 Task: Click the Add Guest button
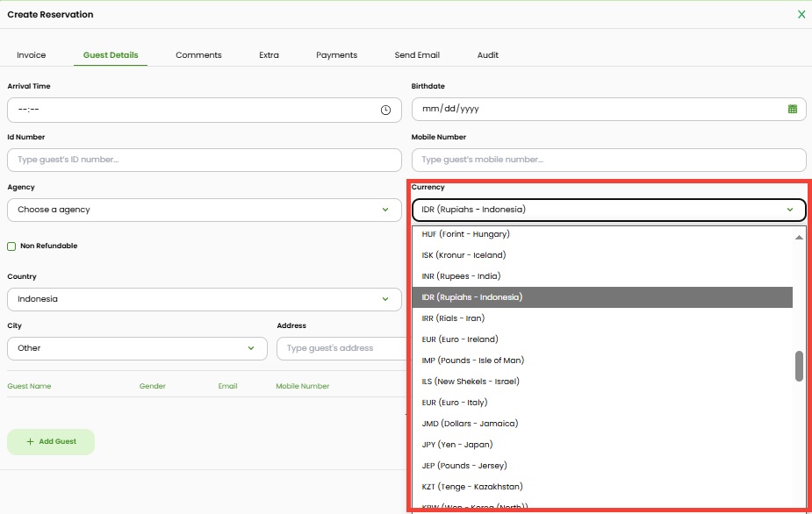[51, 441]
